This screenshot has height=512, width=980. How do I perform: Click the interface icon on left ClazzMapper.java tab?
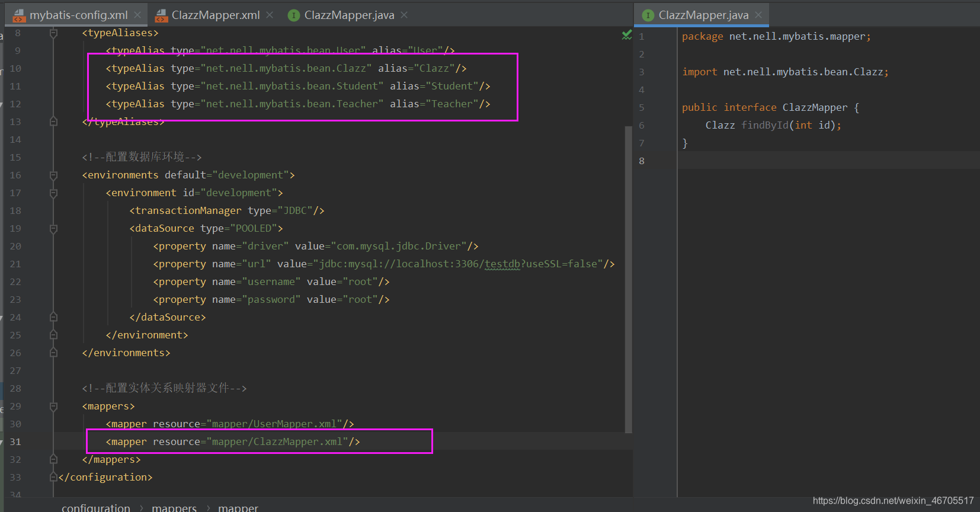point(293,15)
